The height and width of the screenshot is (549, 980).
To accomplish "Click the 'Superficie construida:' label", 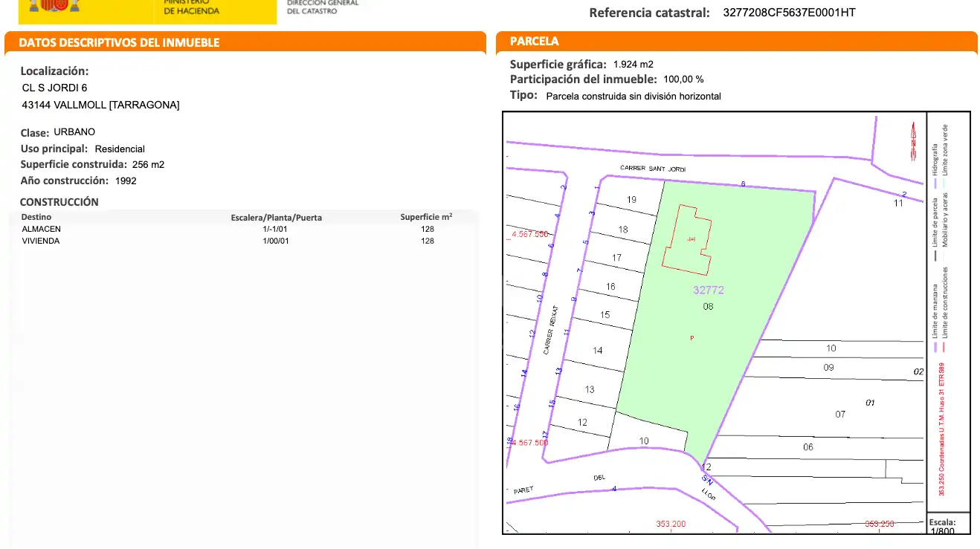I will pos(73,164).
